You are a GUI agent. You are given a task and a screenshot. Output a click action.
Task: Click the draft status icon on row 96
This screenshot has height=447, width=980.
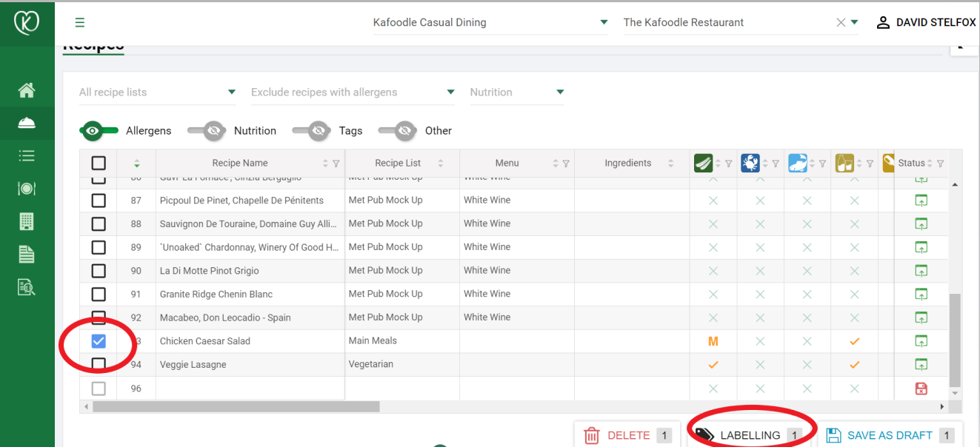(921, 389)
